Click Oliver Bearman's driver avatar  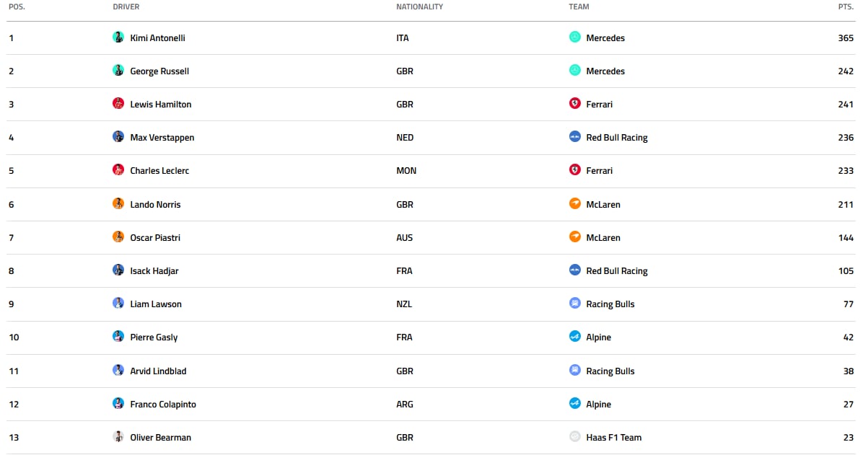click(118, 436)
